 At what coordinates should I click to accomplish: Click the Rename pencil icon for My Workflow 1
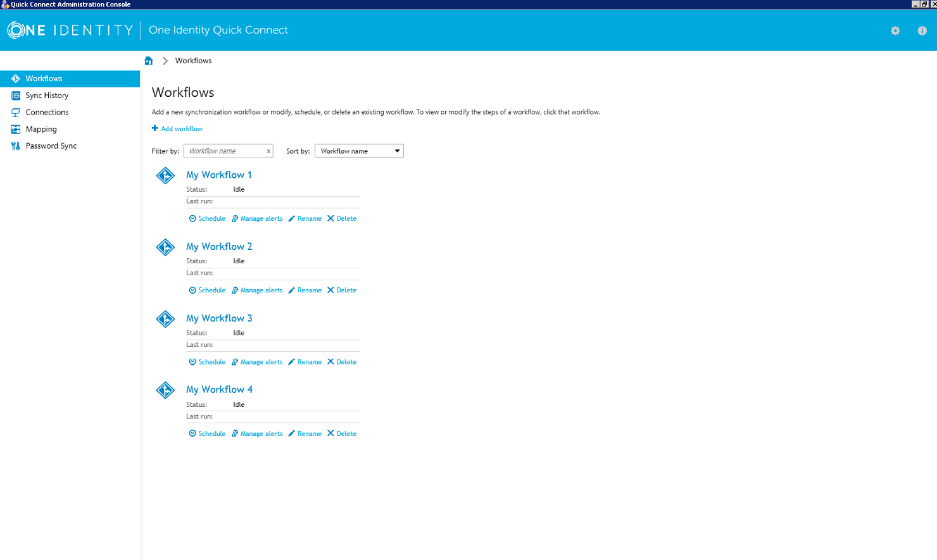(x=292, y=218)
